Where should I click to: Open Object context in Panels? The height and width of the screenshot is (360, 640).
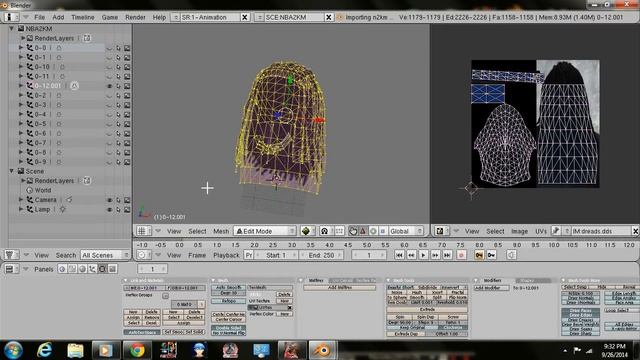tap(92, 269)
